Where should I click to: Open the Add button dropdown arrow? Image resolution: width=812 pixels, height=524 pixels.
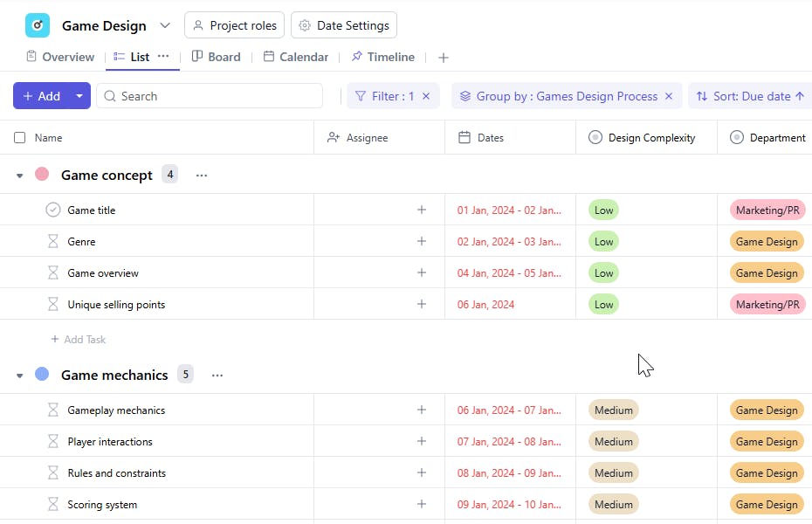(79, 96)
